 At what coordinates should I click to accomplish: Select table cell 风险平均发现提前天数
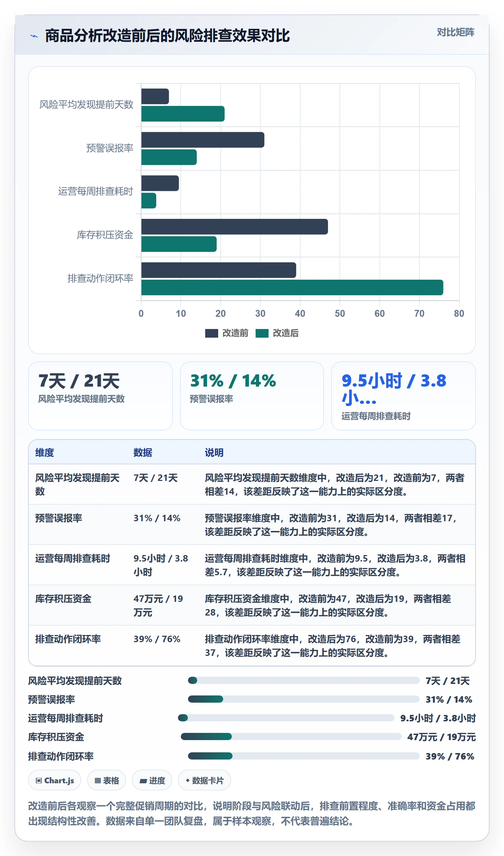tap(77, 485)
